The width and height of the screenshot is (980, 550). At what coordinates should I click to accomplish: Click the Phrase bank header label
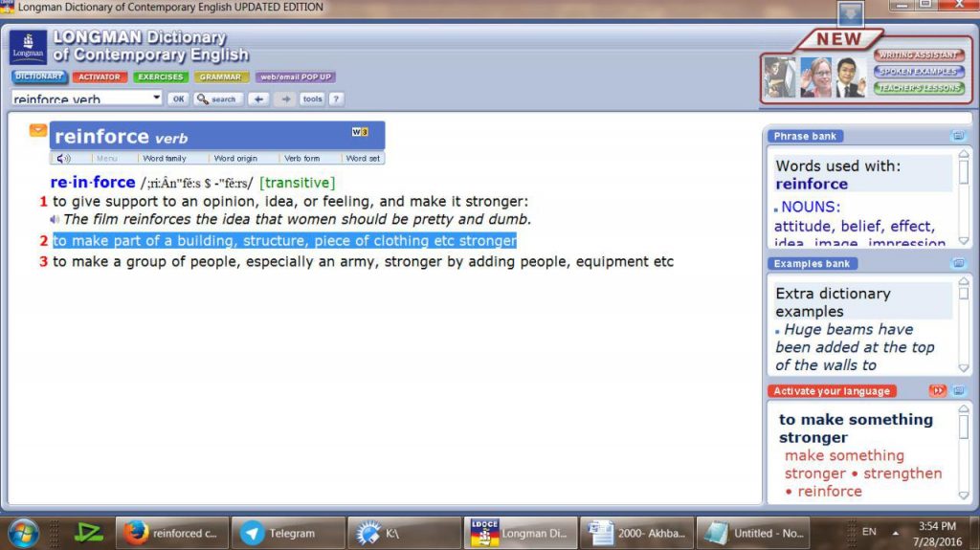click(x=805, y=136)
